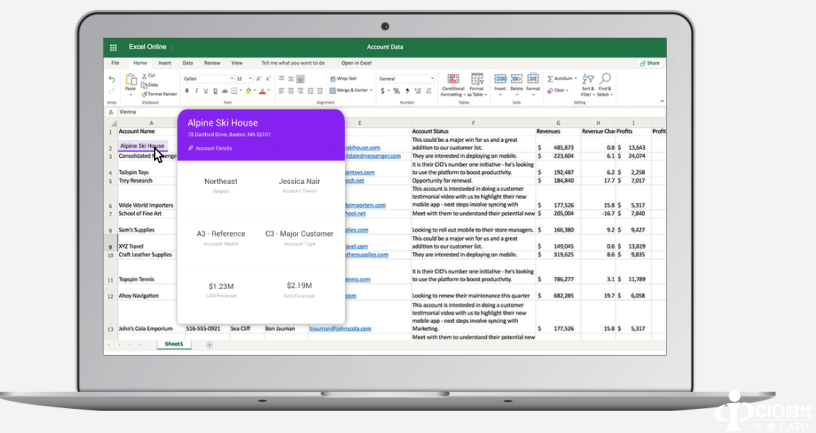Switch to the Data tab

point(188,63)
